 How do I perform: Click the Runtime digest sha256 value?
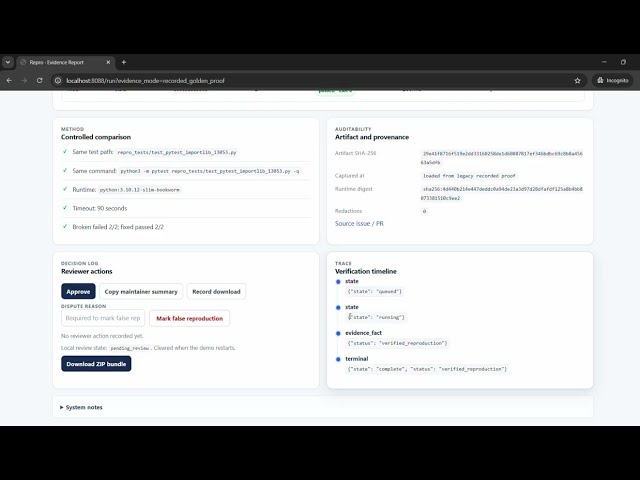click(502, 193)
